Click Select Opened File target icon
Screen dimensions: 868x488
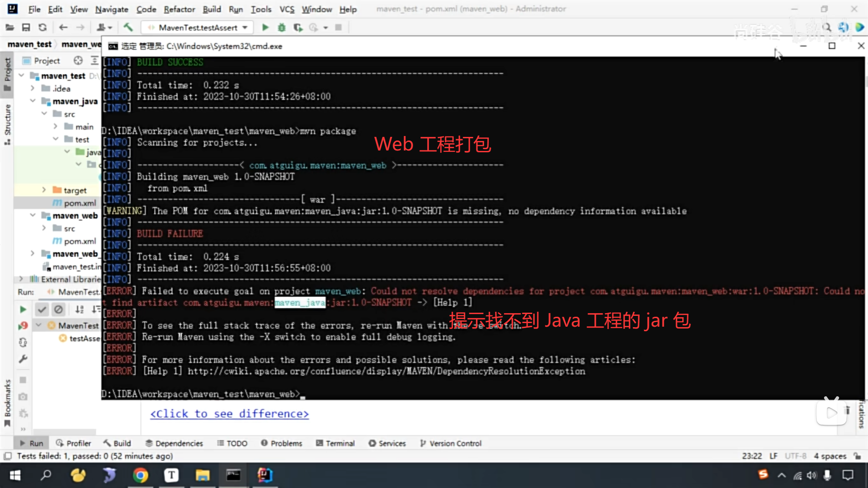click(x=78, y=61)
